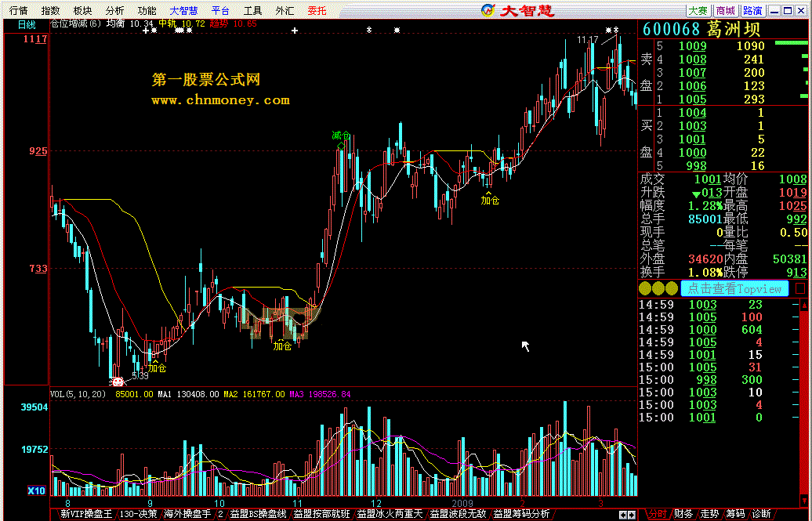Viewport: 812px width, 521px height.
Task: Click the trade list scrollbar up arrow
Action: tap(803, 306)
